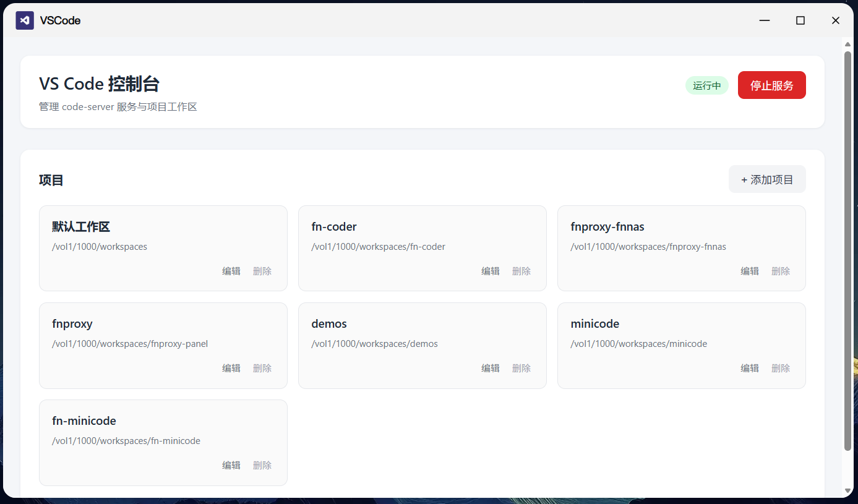Open the fn-coder project card
The width and height of the screenshot is (858, 504).
pos(423,248)
